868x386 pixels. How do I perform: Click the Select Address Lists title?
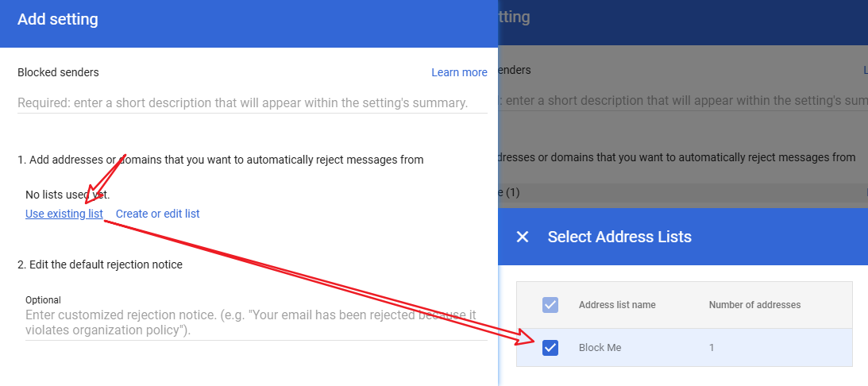tap(619, 237)
